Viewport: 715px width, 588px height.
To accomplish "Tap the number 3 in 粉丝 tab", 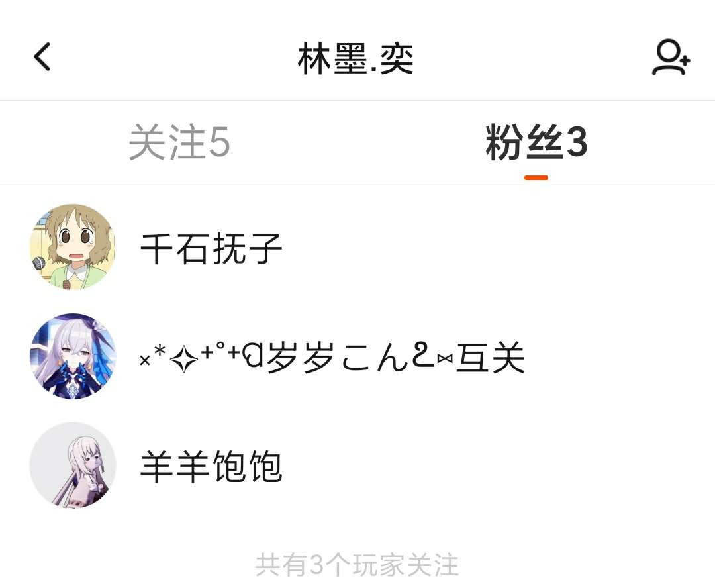I will (577, 142).
